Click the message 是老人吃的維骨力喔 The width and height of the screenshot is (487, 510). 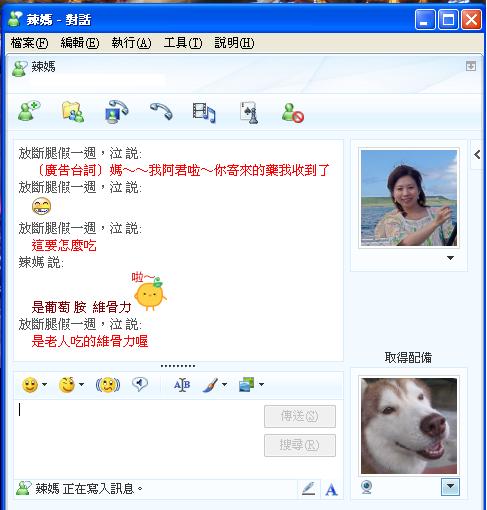coord(90,341)
